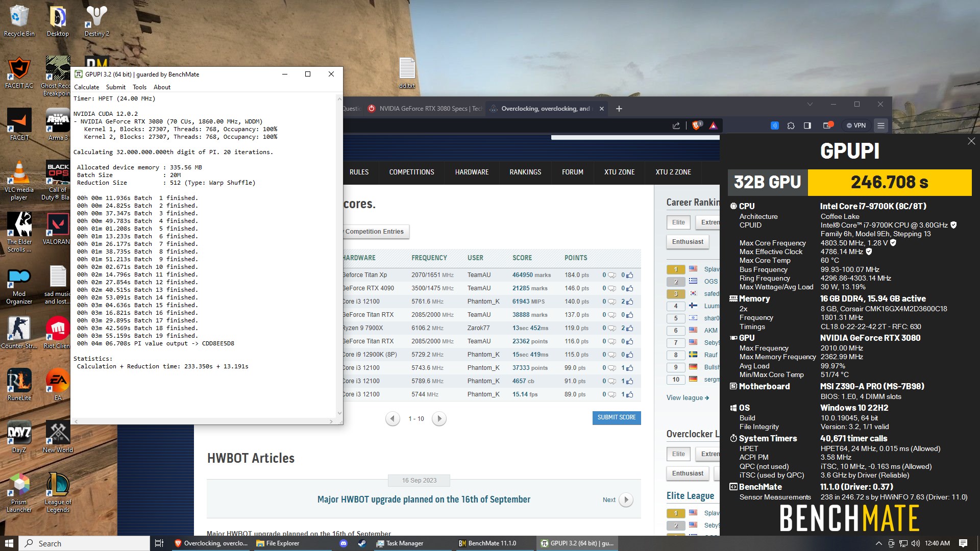
Task: Open the HARDWARE nav item on HWBOT
Action: [472, 172]
